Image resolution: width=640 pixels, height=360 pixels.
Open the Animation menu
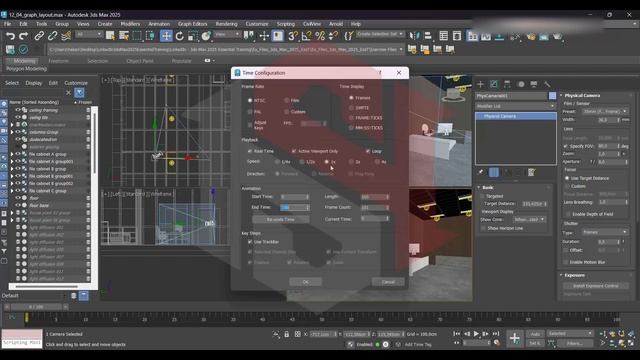[x=159, y=24]
